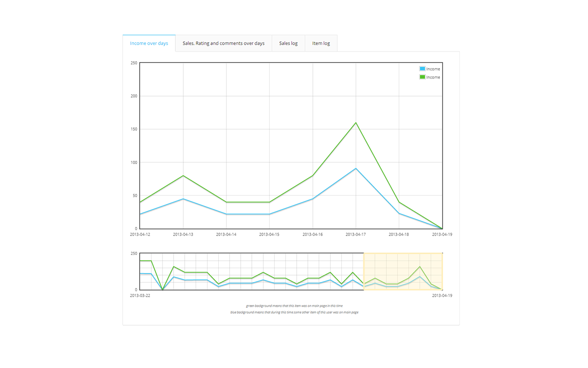The width and height of the screenshot is (588, 368).
Task: Click the blue line peak at 2013-04-17
Action: (x=356, y=168)
